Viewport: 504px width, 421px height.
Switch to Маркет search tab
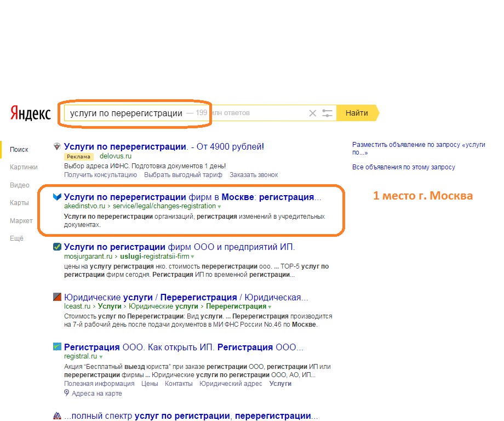21,221
